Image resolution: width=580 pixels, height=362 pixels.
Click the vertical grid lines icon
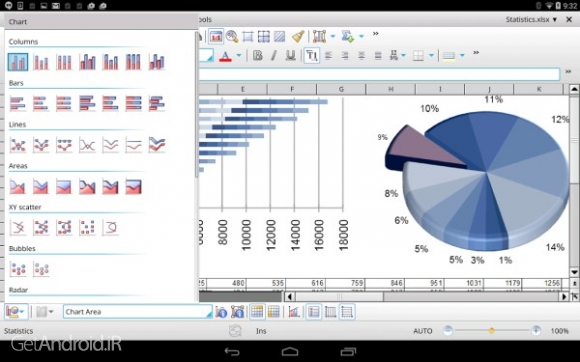(330, 312)
